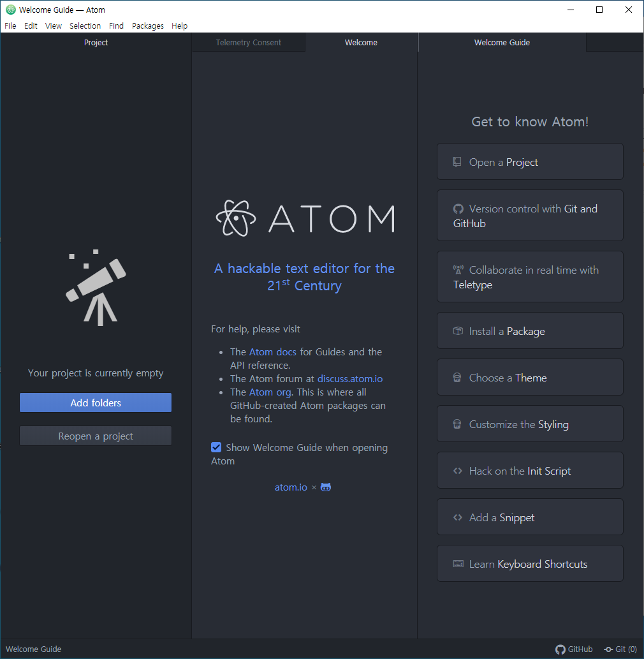This screenshot has width=644, height=659.
Task: Click the Octocat icon next to atom.io
Action: tap(326, 487)
